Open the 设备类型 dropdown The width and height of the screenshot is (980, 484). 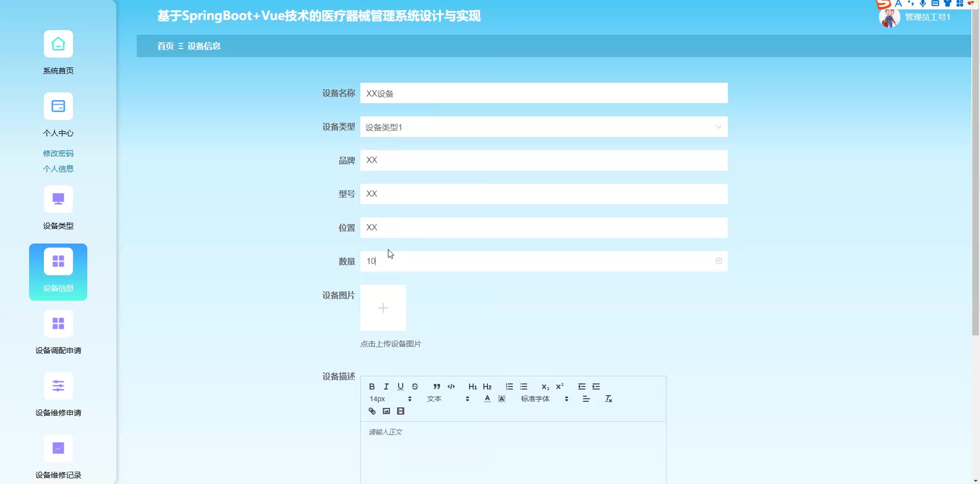point(544,127)
